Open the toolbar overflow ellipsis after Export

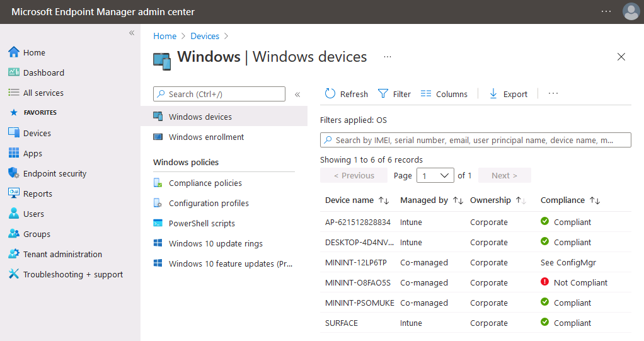coord(553,94)
